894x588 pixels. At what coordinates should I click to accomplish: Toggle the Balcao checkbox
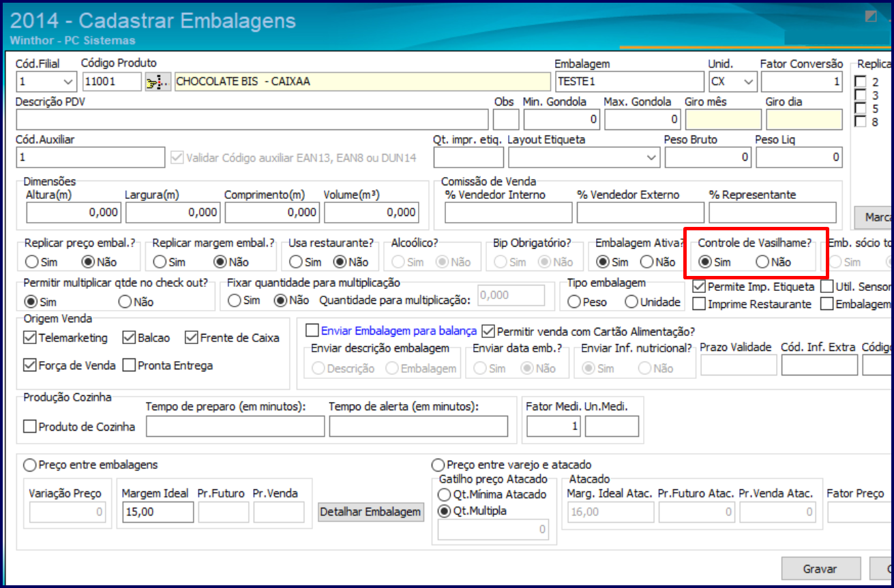tap(129, 337)
